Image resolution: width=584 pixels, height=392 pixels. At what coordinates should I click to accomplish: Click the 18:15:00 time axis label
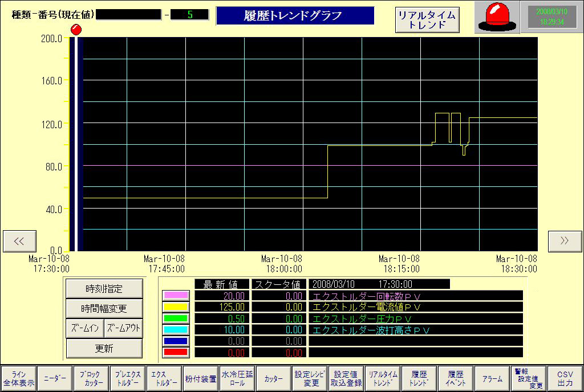tap(401, 268)
